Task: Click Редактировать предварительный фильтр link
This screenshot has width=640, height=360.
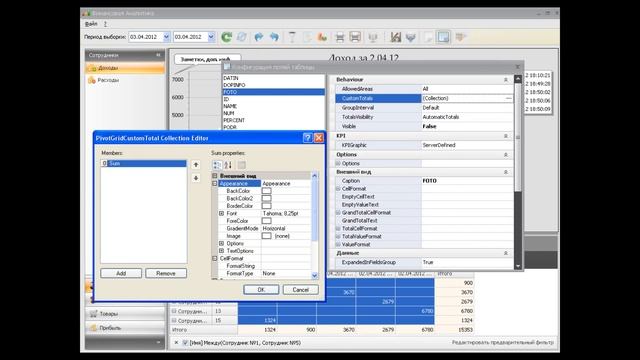Action: (x=503, y=342)
